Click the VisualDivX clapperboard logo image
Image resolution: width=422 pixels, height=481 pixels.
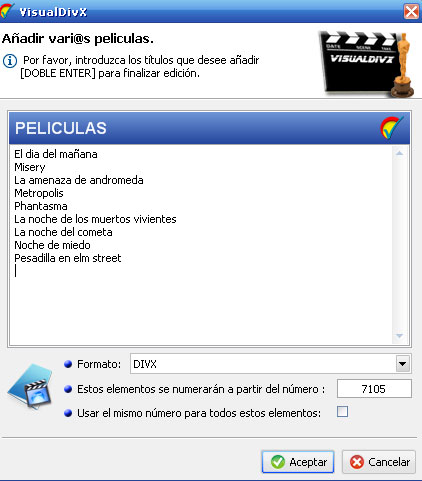pyautogui.click(x=367, y=64)
